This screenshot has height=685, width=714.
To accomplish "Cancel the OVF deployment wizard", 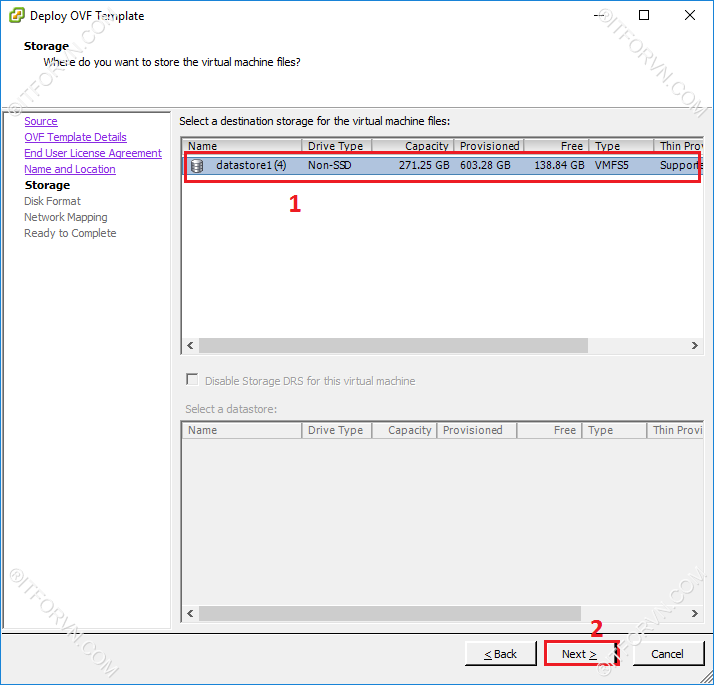I will [x=667, y=654].
